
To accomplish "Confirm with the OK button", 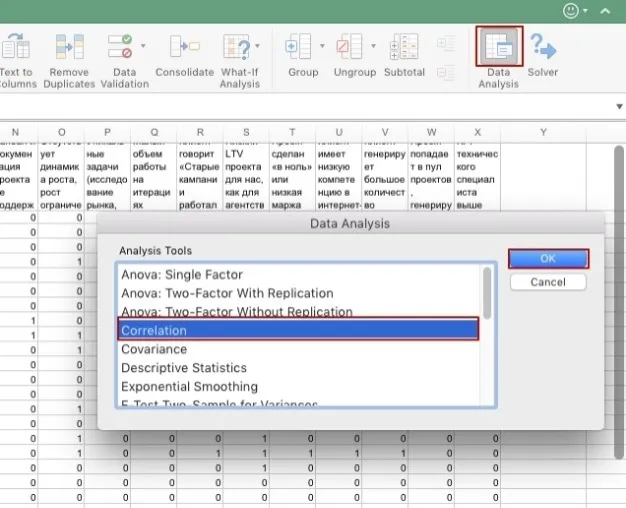I will click(548, 259).
